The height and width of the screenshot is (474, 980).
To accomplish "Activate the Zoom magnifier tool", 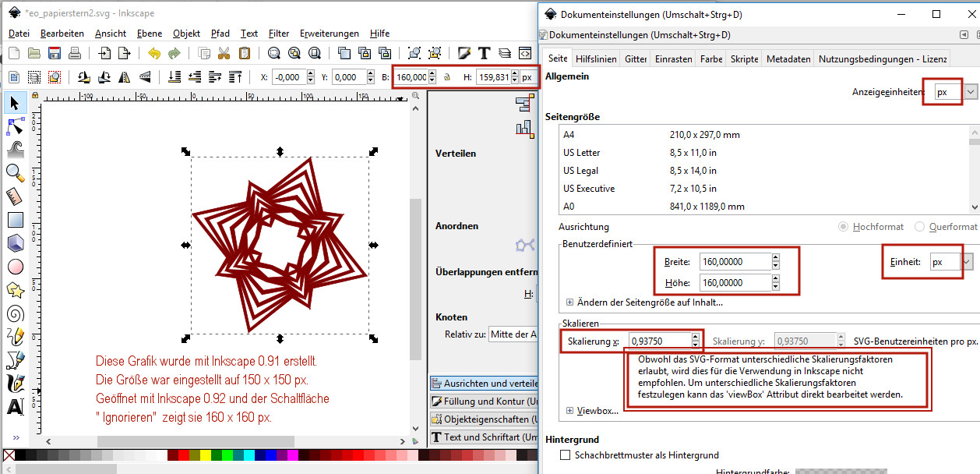I will (15, 173).
